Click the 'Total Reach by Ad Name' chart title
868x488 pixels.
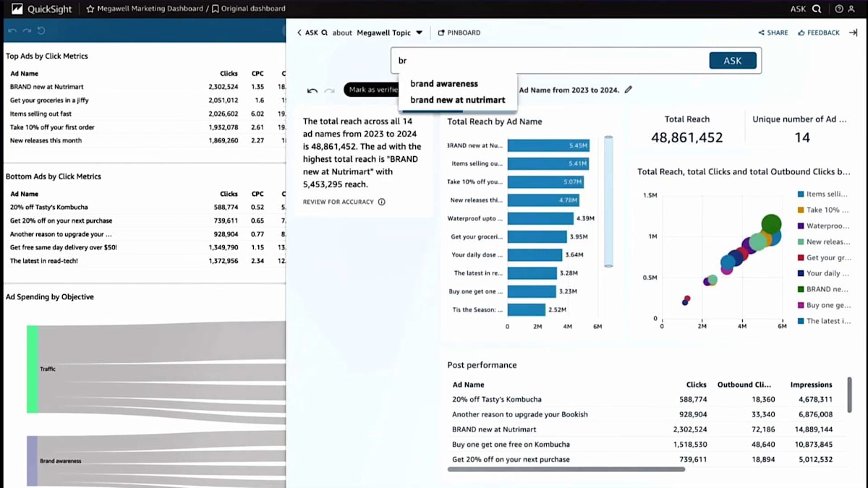[x=495, y=121]
